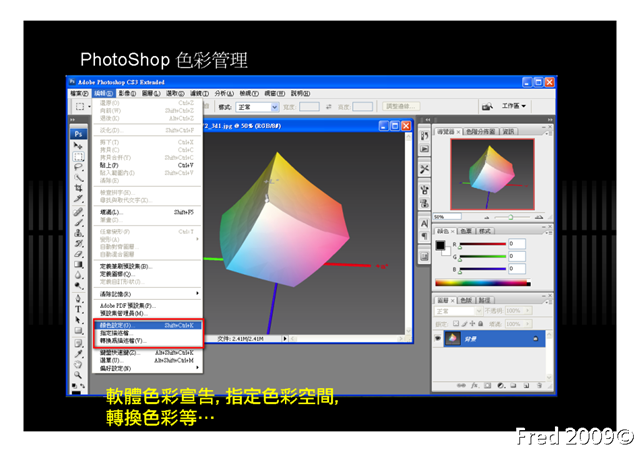The width and height of the screenshot is (640, 452).
Task: Select the Brush tool
Action: (x=78, y=223)
